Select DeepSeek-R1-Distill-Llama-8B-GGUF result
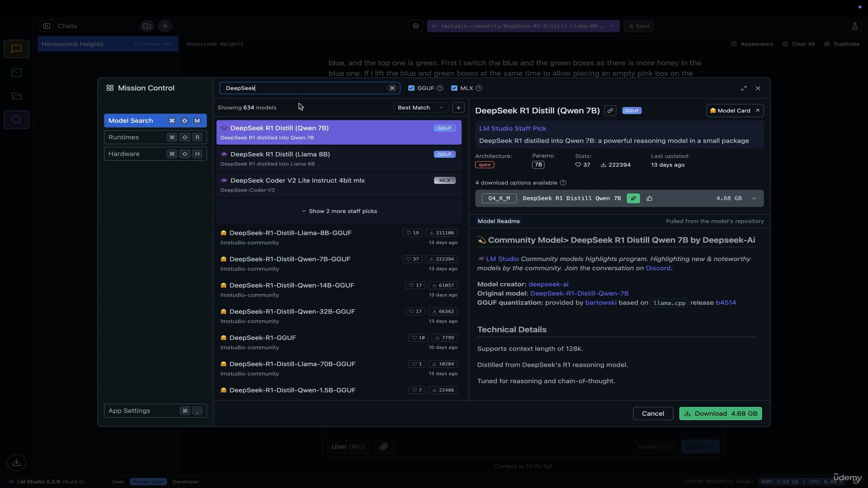 [339, 237]
